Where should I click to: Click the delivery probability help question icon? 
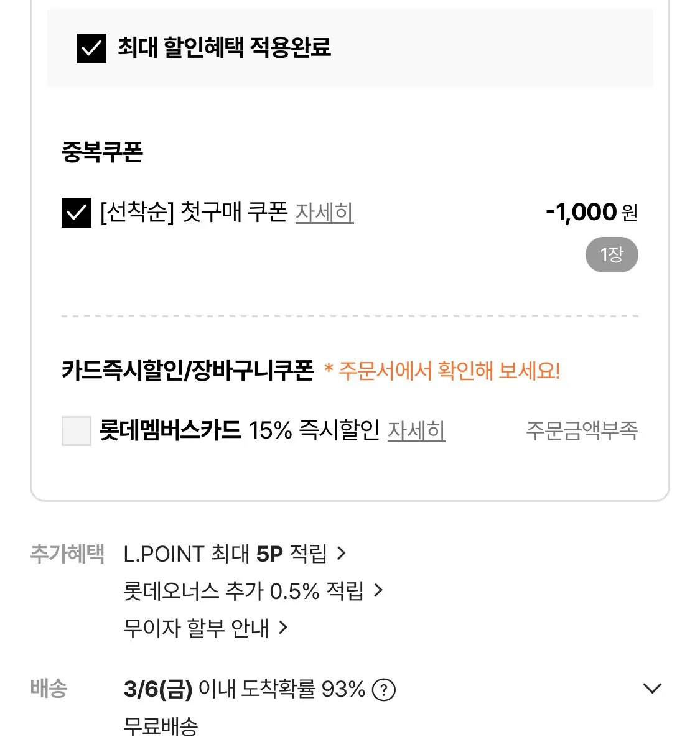(x=383, y=690)
